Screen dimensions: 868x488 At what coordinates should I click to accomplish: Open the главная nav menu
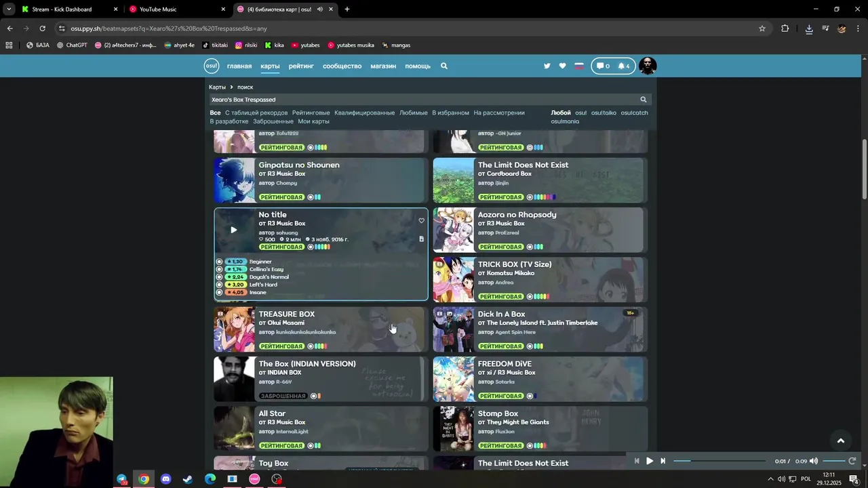pos(239,66)
